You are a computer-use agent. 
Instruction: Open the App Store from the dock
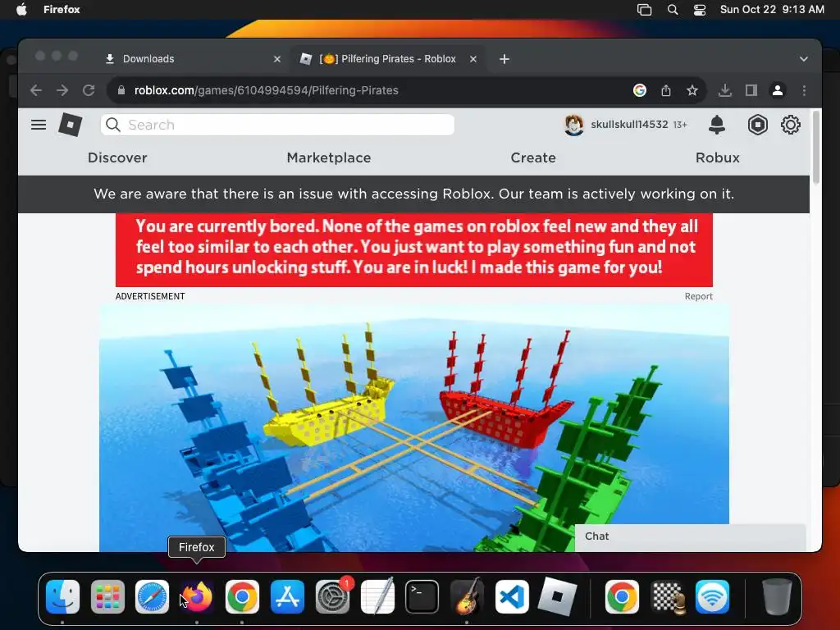tap(287, 597)
